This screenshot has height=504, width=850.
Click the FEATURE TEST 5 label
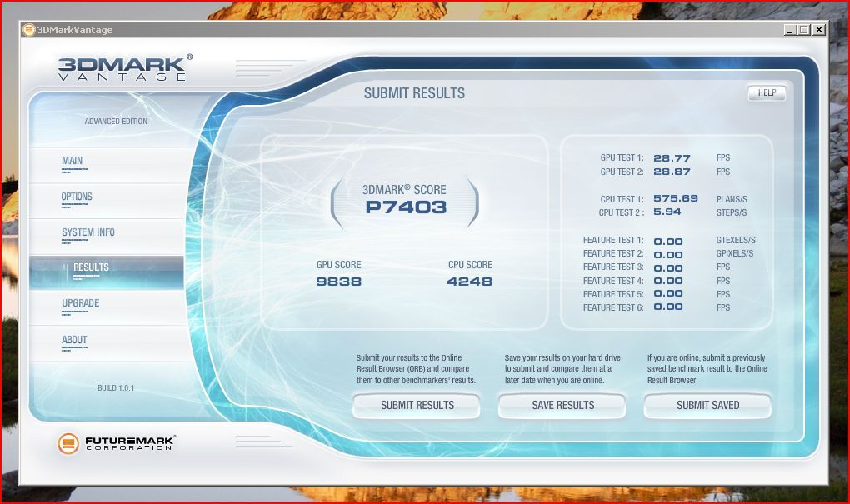pos(613,294)
